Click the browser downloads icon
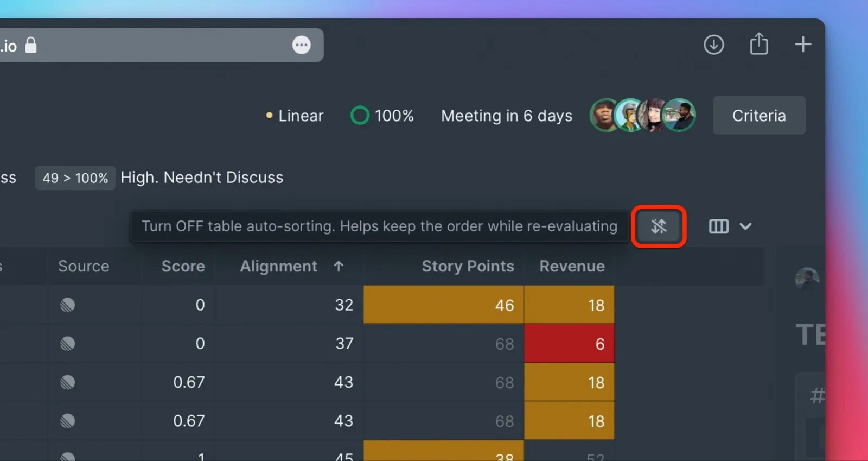This screenshot has width=868, height=461. pos(713,45)
